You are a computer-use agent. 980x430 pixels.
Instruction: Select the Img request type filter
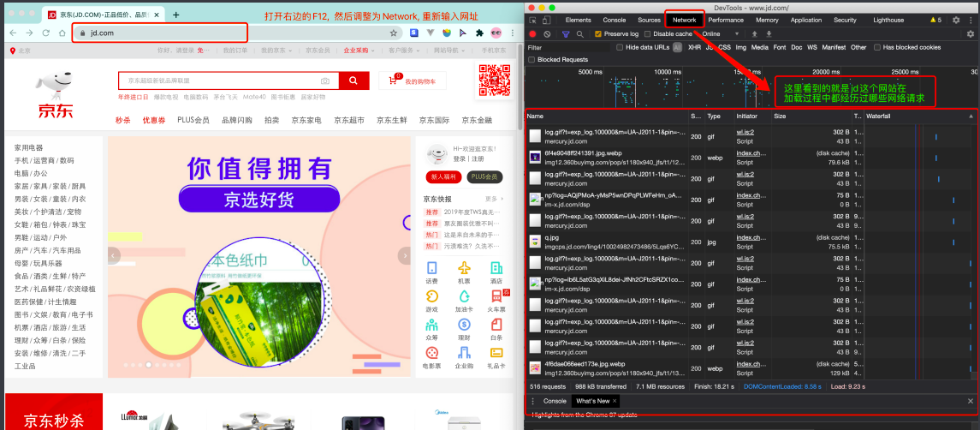[740, 47]
